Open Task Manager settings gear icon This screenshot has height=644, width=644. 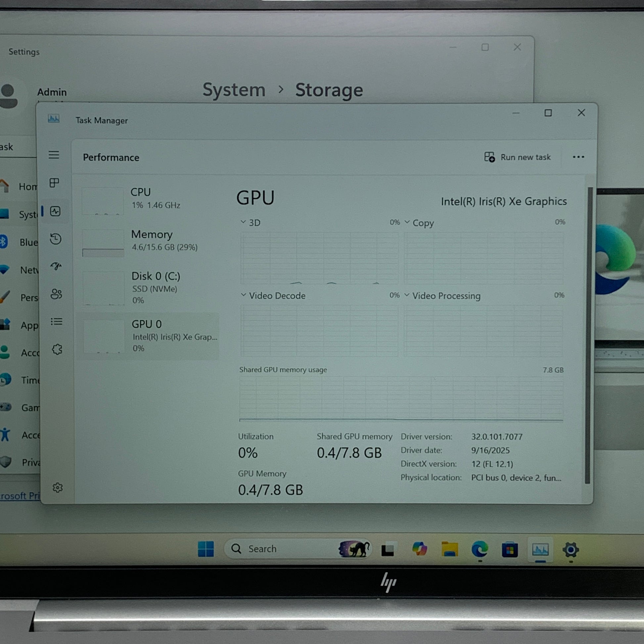58,488
